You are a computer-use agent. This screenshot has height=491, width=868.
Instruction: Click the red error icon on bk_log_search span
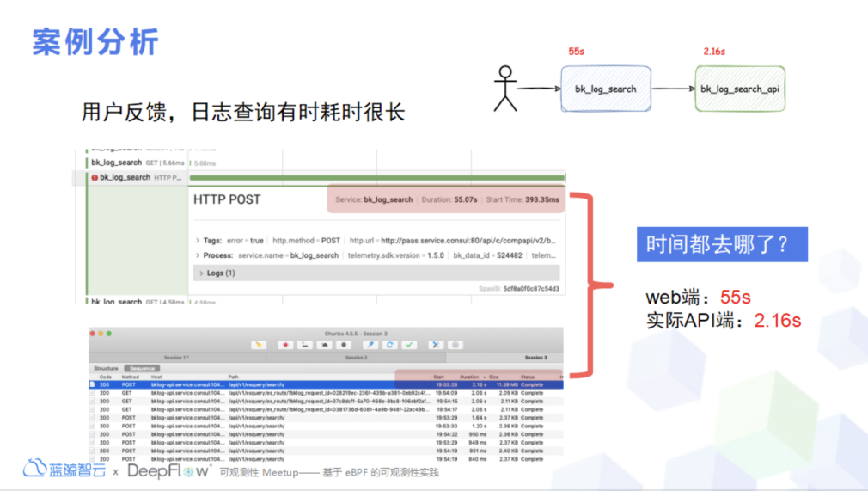click(95, 178)
